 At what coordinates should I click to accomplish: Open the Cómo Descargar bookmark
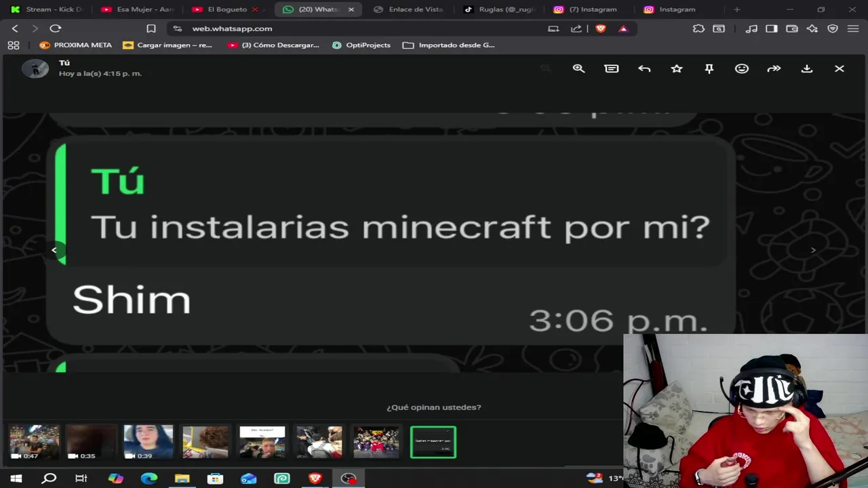click(x=273, y=45)
